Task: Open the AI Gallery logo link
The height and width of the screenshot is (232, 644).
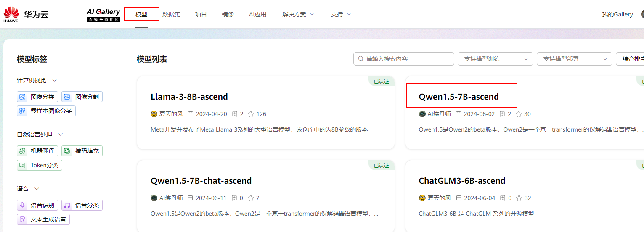Action: coord(103,15)
